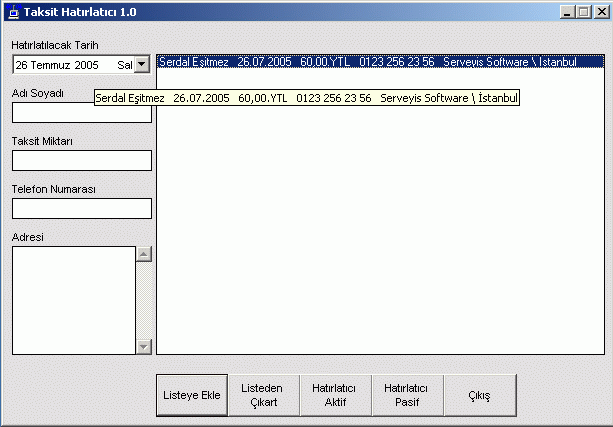Enable the reminder with Hatırlatıcı Aktif
This screenshot has height=427, width=613.
click(335, 396)
